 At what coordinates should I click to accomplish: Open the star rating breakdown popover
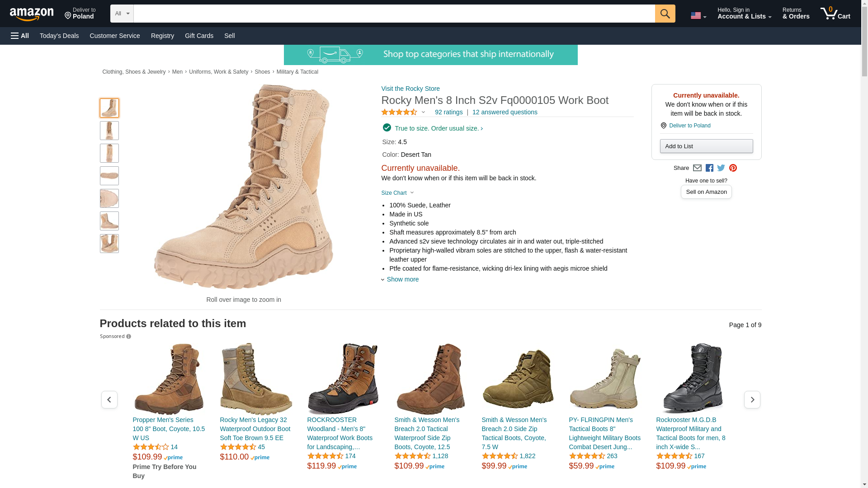[x=403, y=112]
